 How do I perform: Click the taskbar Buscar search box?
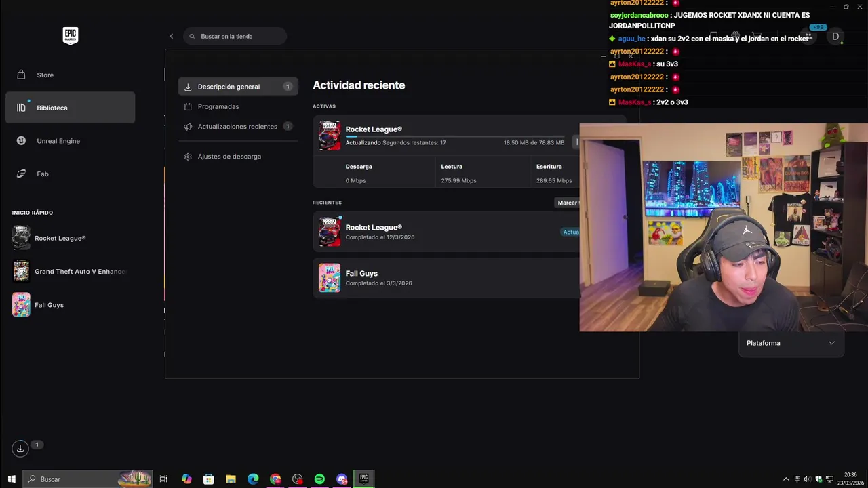pyautogui.click(x=87, y=479)
